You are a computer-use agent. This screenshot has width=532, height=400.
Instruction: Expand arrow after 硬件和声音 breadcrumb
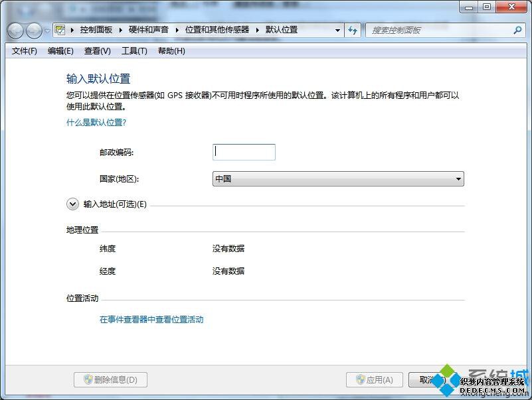point(177,30)
